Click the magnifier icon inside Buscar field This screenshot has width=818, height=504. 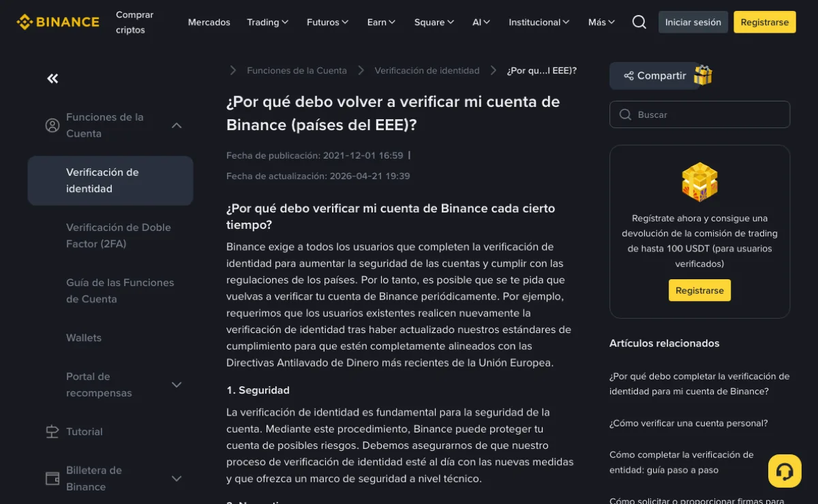tap(625, 114)
